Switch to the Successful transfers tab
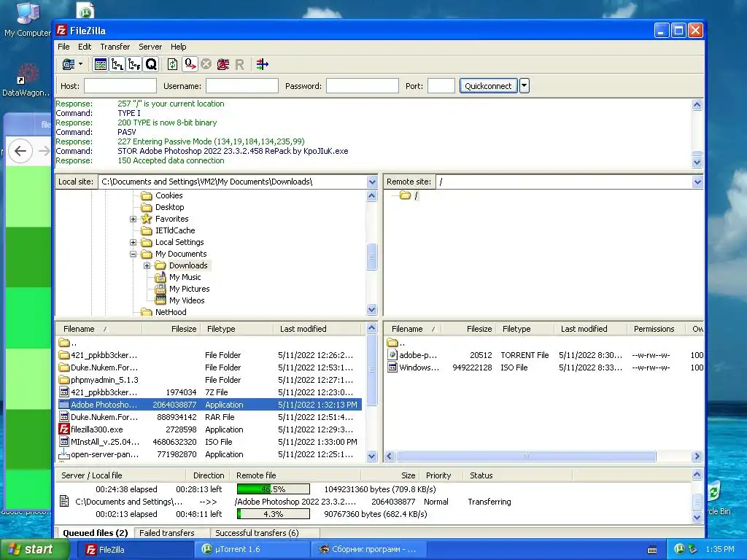The image size is (747, 560). (x=257, y=533)
